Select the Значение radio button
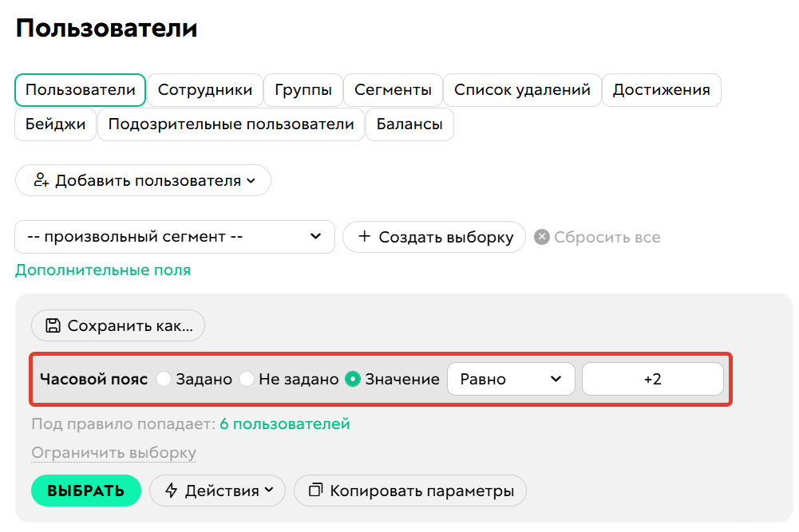This screenshot has width=799, height=532. pos(352,379)
